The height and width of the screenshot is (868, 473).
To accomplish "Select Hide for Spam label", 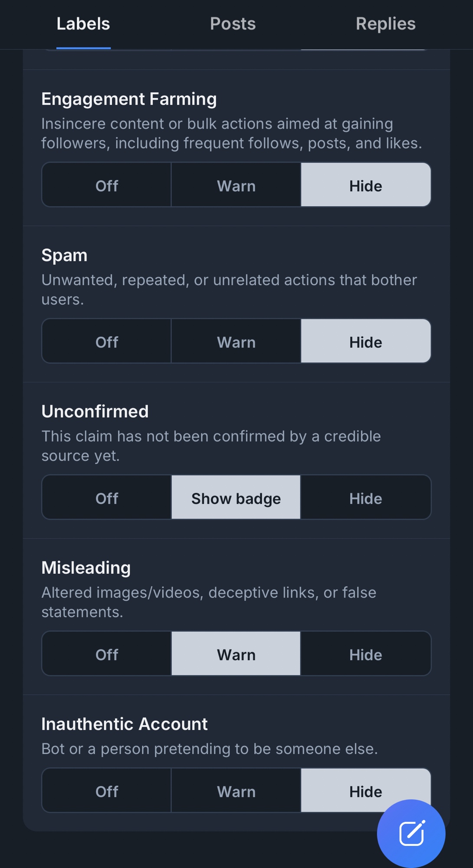I will click(x=366, y=341).
